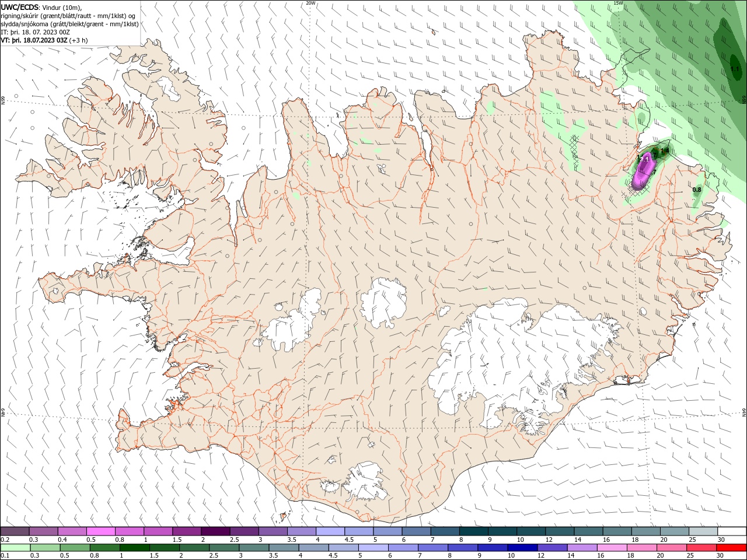Select the pale green 0.1 rain-scale swatch

pyautogui.click(x=15, y=548)
